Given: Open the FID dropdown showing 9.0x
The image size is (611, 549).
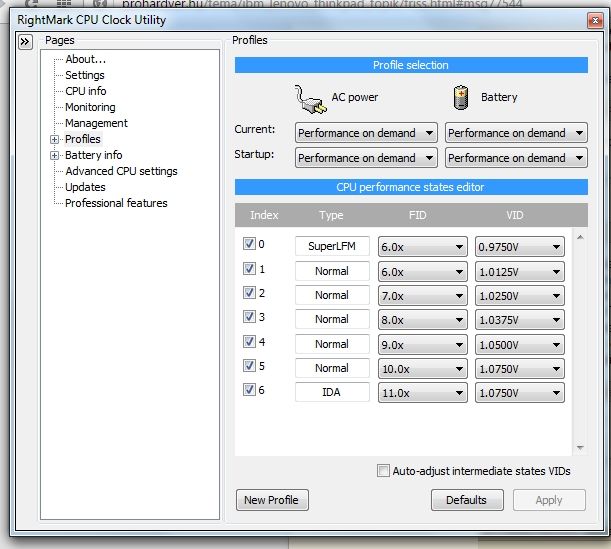Looking at the screenshot, I should point(422,345).
